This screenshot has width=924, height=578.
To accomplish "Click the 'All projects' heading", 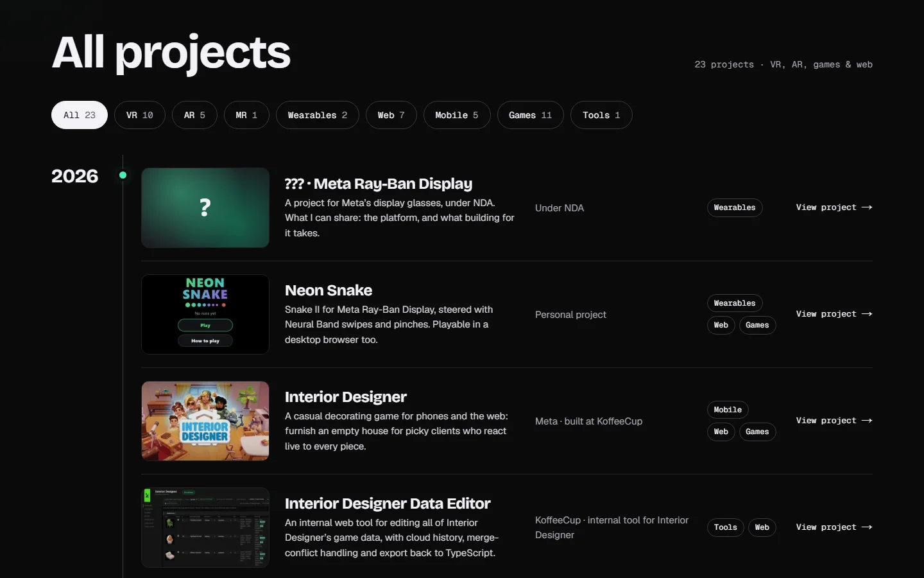I will [x=171, y=53].
